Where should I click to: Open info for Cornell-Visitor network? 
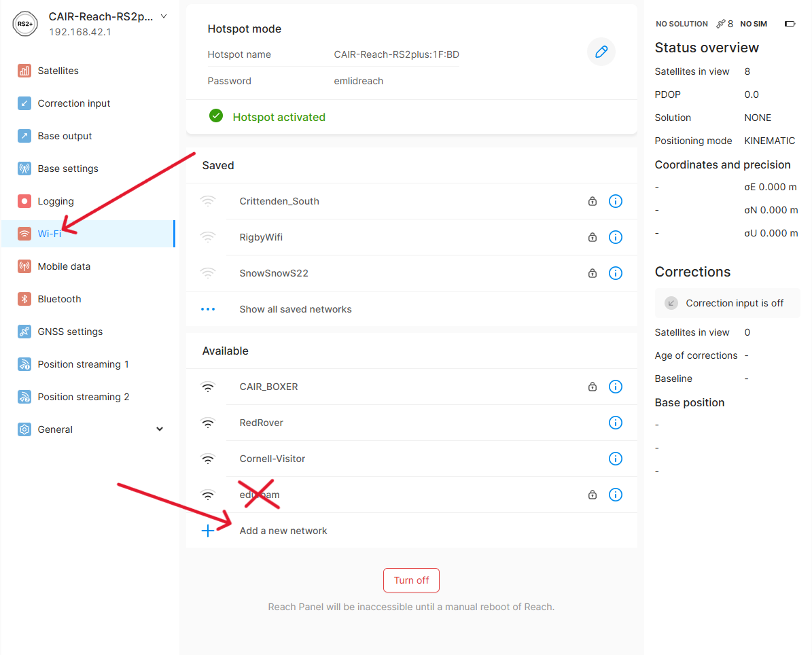click(x=615, y=459)
